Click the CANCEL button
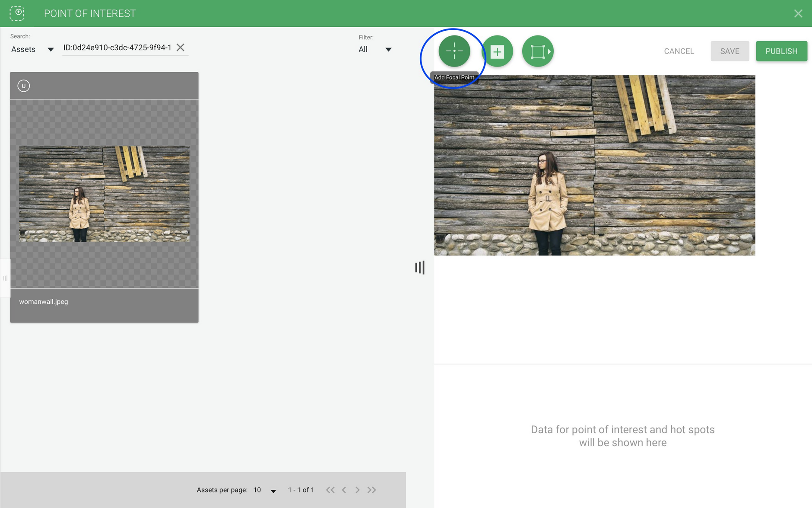 tap(679, 51)
